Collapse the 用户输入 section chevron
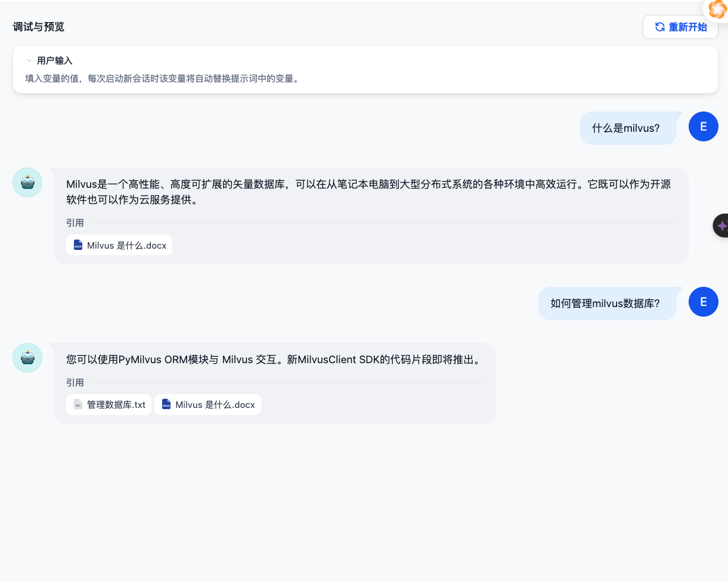This screenshot has height=582, width=728. tap(29, 61)
